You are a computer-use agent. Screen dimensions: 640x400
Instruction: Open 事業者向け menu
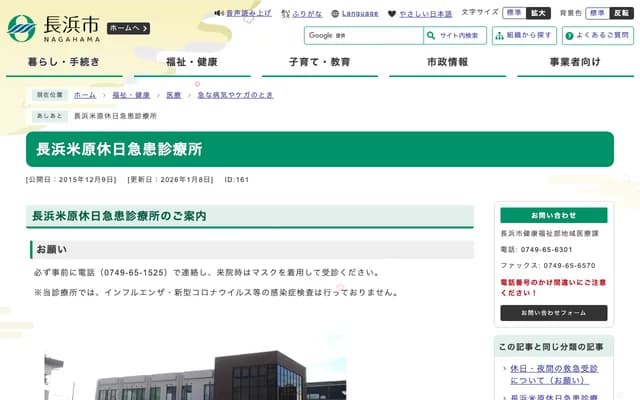click(576, 62)
